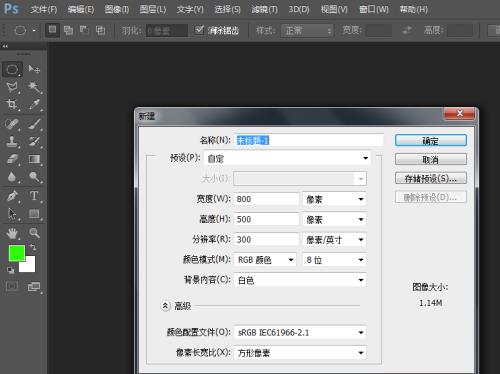500x374 pixels.
Task: Open the Image (I) menu
Action: point(117,9)
